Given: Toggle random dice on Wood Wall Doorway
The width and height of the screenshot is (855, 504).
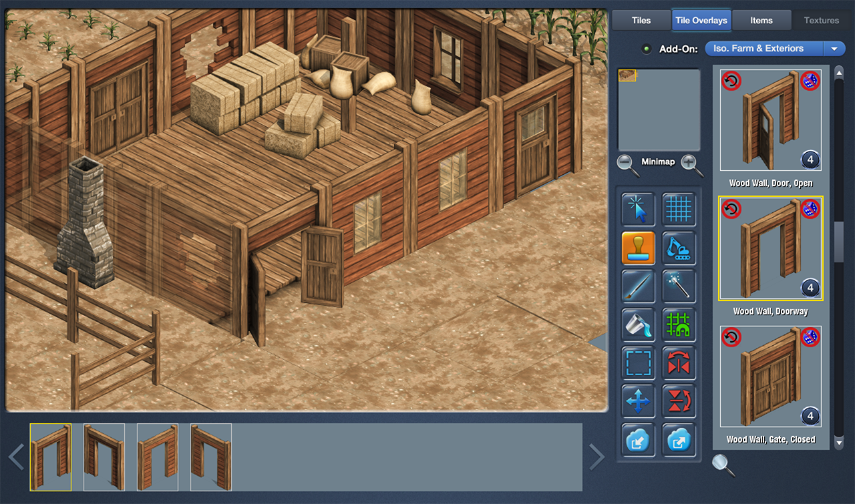Looking at the screenshot, I should click(810, 209).
